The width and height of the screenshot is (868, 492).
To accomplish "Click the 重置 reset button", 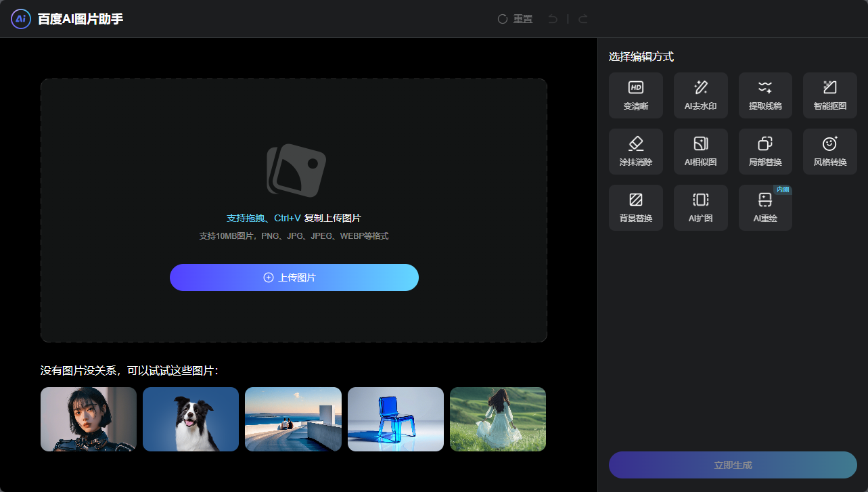I will 515,19.
